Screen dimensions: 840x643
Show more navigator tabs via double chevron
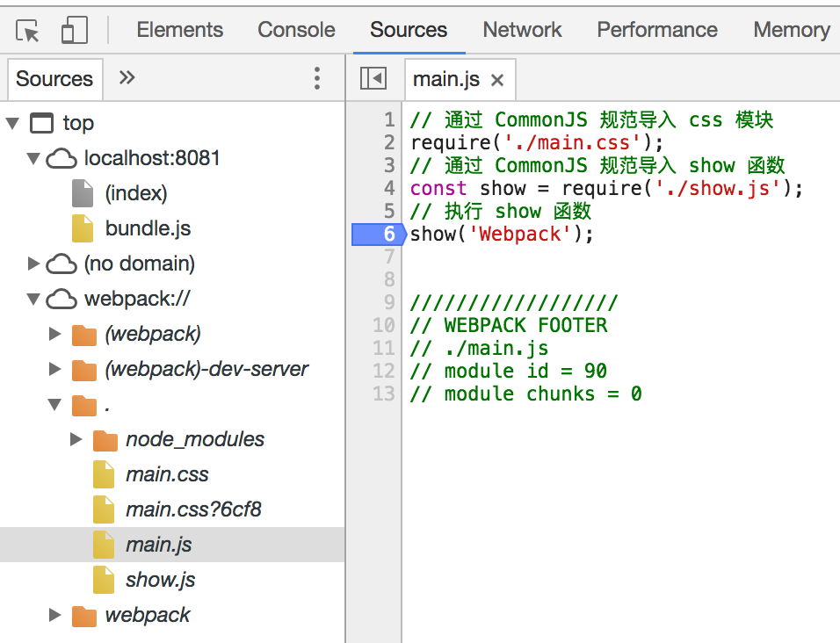click(x=127, y=78)
